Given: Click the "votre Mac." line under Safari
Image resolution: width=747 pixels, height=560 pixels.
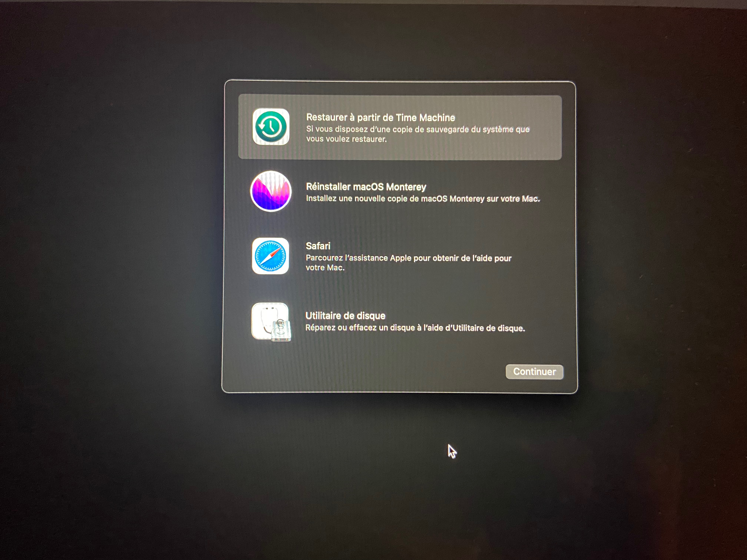Looking at the screenshot, I should [325, 268].
